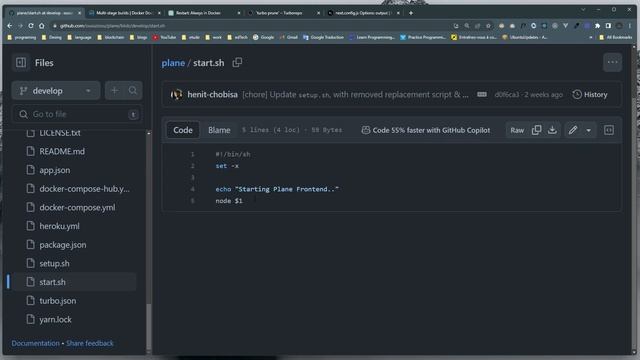The width and height of the screenshot is (640, 360).
Task: Collapse the Files side panel icon
Action: (21, 62)
